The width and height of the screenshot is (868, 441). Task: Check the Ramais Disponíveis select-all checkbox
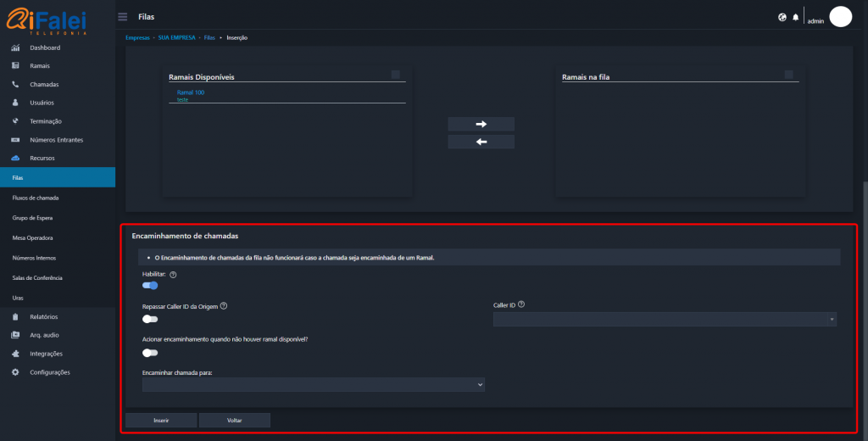(x=395, y=75)
